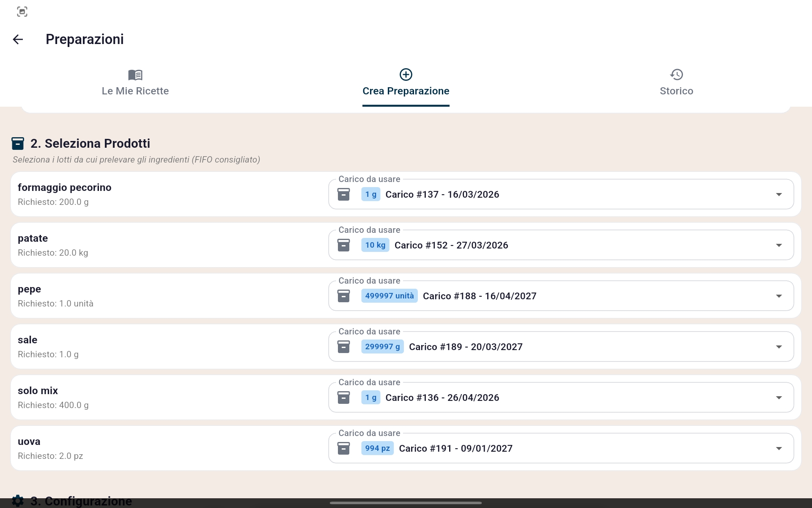This screenshot has height=508, width=812.
Task: Expand the sale carico dropdown arrow
Action: [x=779, y=347]
